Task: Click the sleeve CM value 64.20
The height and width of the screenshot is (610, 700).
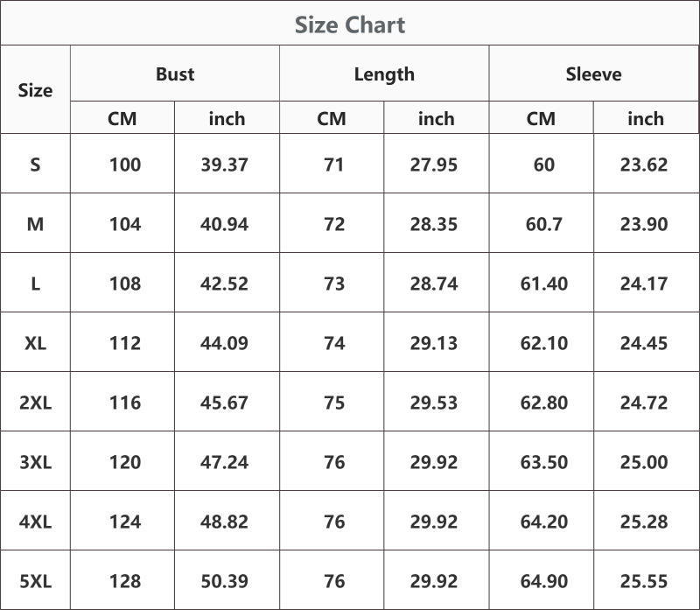Action: pos(544,521)
